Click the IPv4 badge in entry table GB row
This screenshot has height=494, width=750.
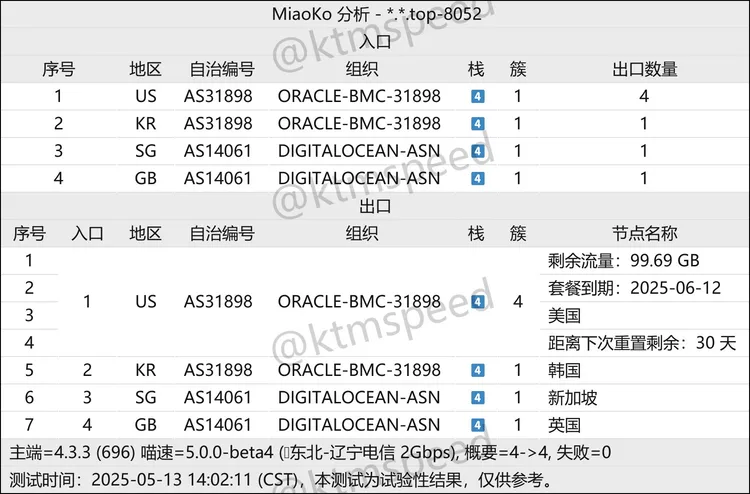[477, 178]
